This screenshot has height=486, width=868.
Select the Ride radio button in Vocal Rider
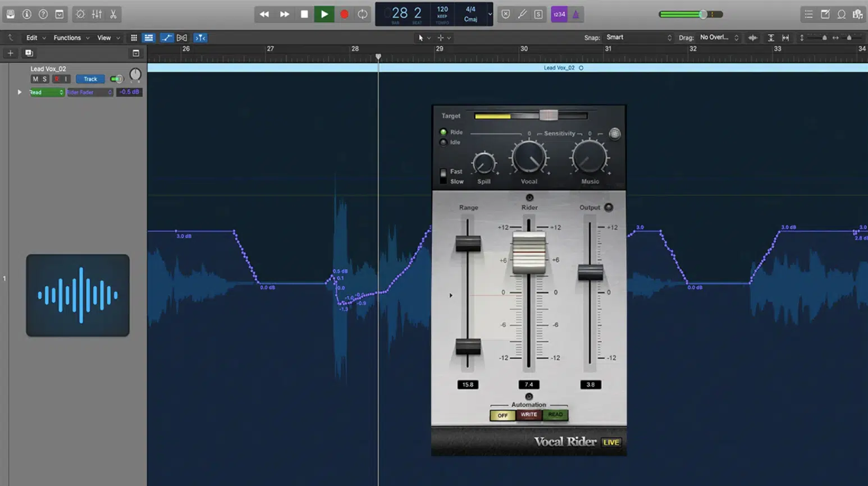tap(443, 132)
